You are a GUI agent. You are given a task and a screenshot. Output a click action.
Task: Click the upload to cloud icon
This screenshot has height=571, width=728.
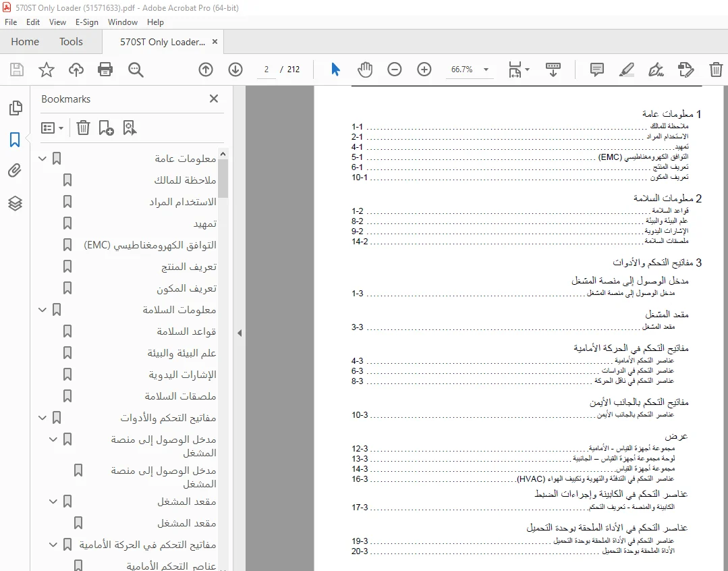click(x=76, y=70)
